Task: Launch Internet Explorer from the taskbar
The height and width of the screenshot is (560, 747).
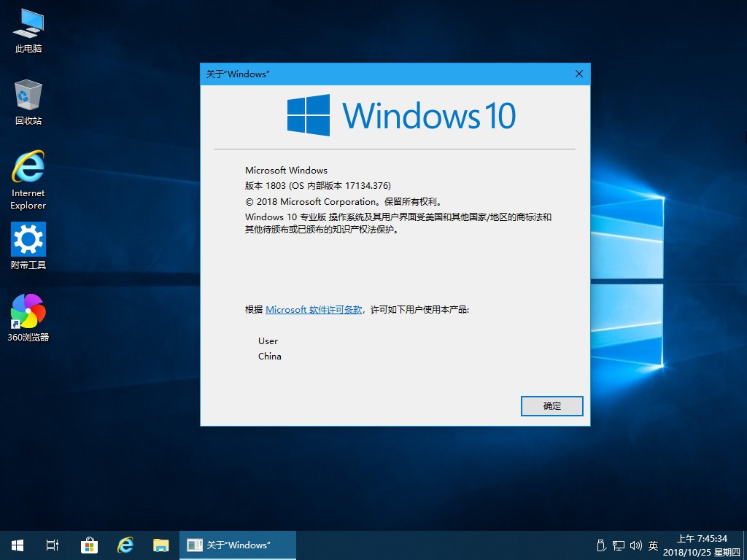Action: [x=125, y=545]
